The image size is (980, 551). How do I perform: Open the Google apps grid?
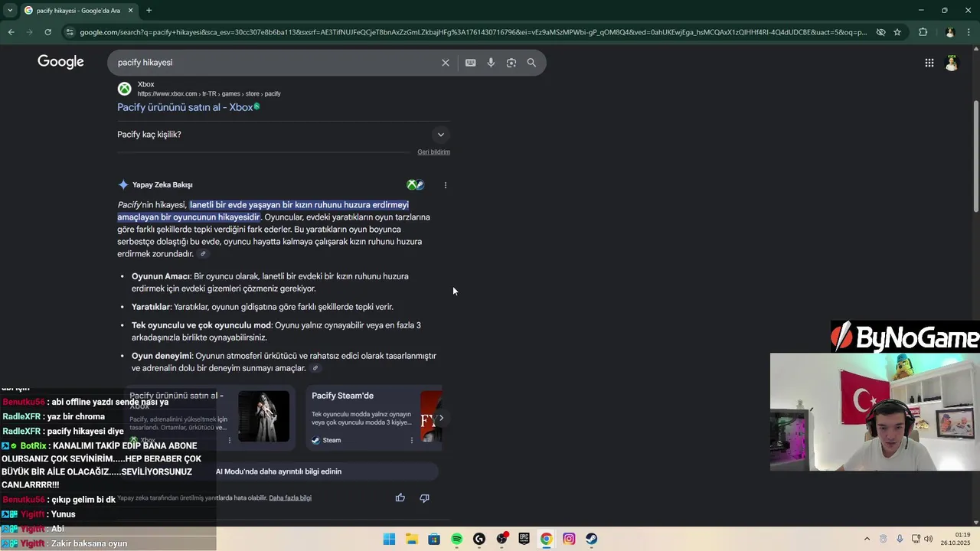coord(929,63)
